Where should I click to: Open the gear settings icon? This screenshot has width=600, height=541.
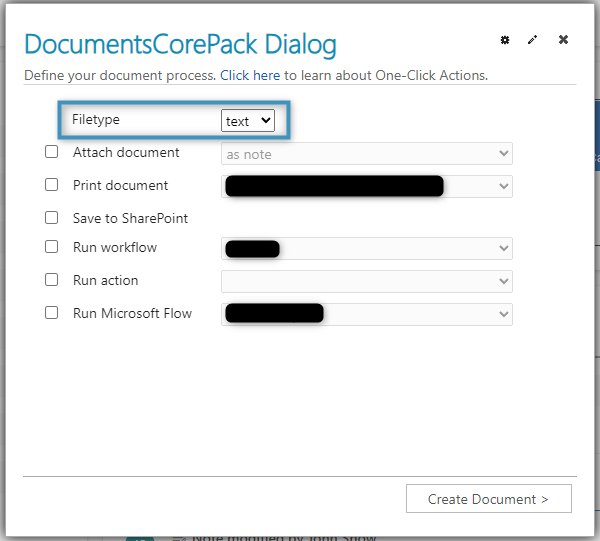coord(505,40)
